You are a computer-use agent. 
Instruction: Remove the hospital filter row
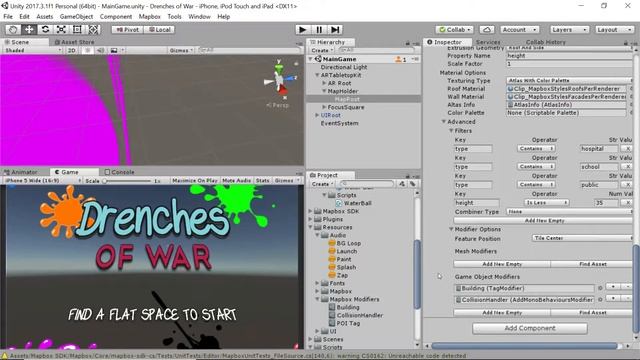(x=627, y=149)
